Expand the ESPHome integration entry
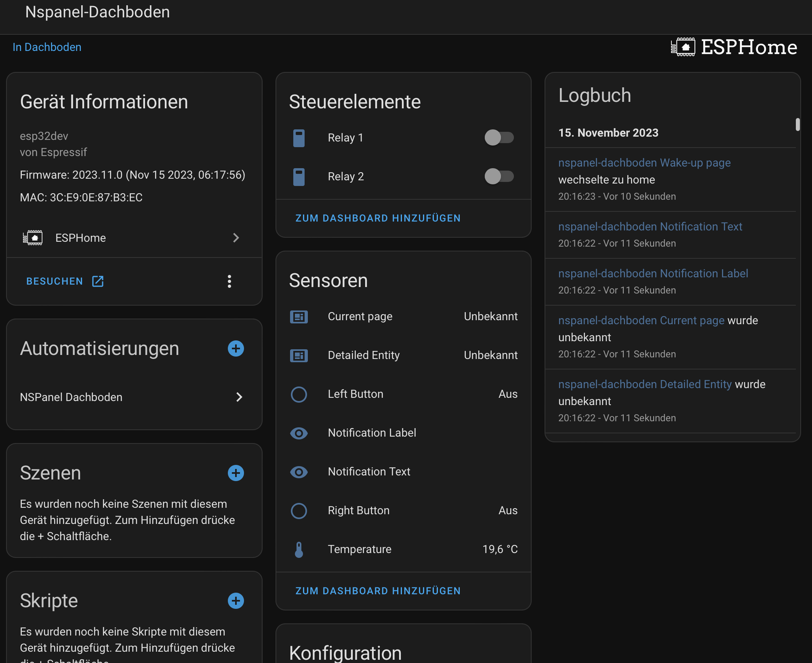 [x=236, y=238]
